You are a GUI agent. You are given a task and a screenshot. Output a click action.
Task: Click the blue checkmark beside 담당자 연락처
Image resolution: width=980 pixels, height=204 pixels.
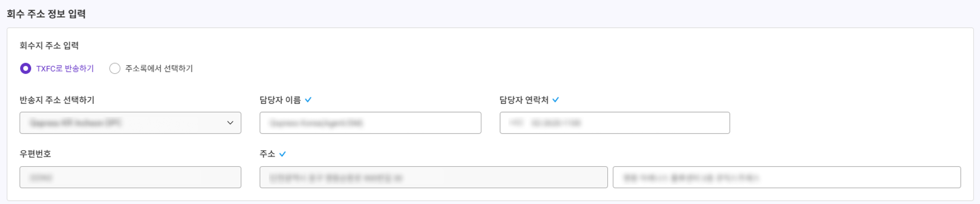(556, 100)
